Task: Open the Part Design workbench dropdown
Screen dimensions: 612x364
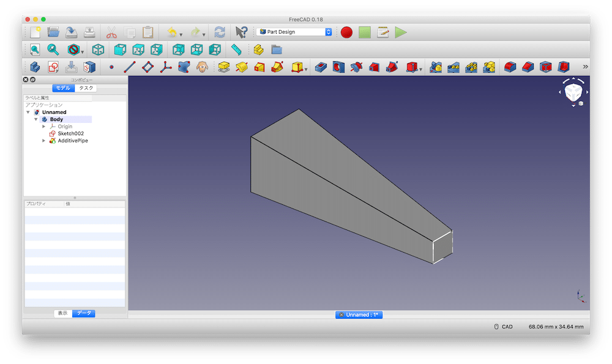Action: pyautogui.click(x=294, y=32)
